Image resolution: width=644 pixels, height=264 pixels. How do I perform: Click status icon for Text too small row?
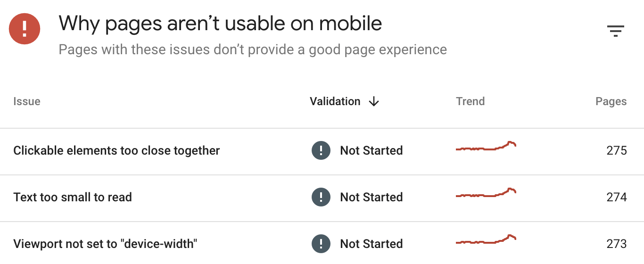click(x=321, y=197)
